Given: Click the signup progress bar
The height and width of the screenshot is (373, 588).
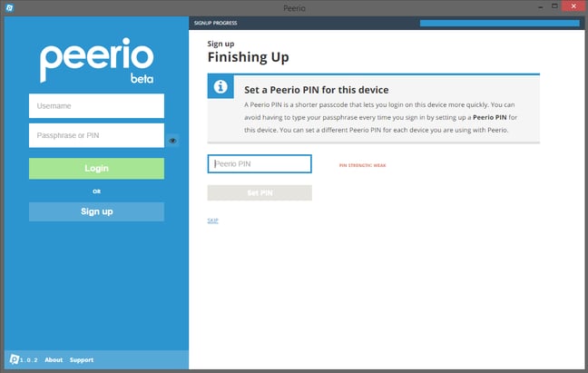Looking at the screenshot, I should pos(499,24).
